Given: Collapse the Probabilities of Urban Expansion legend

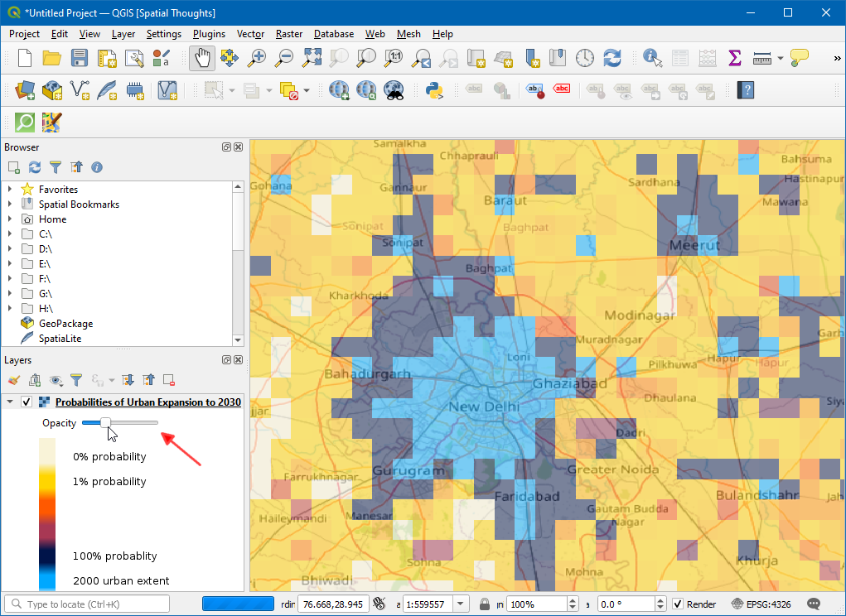Looking at the screenshot, I should pos(10,402).
